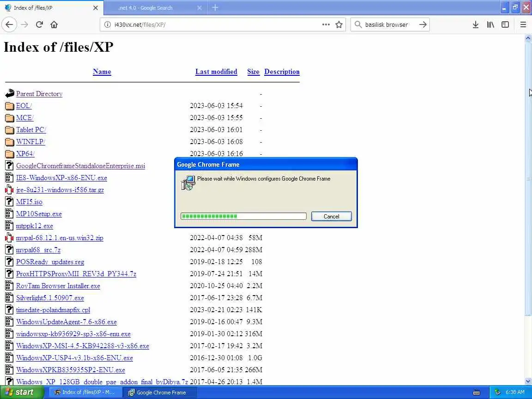Image resolution: width=532 pixels, height=399 pixels.
Task: Download POSReady_updates.reg file
Action: tap(50, 261)
